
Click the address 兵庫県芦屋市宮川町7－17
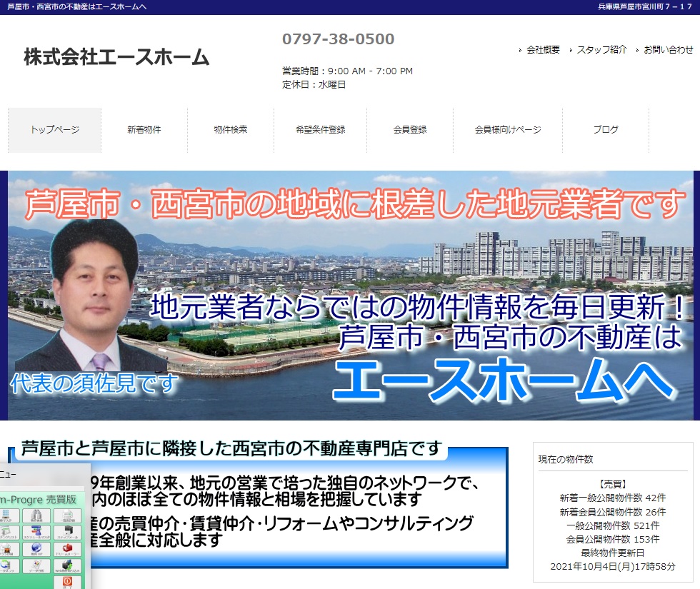[x=644, y=6]
